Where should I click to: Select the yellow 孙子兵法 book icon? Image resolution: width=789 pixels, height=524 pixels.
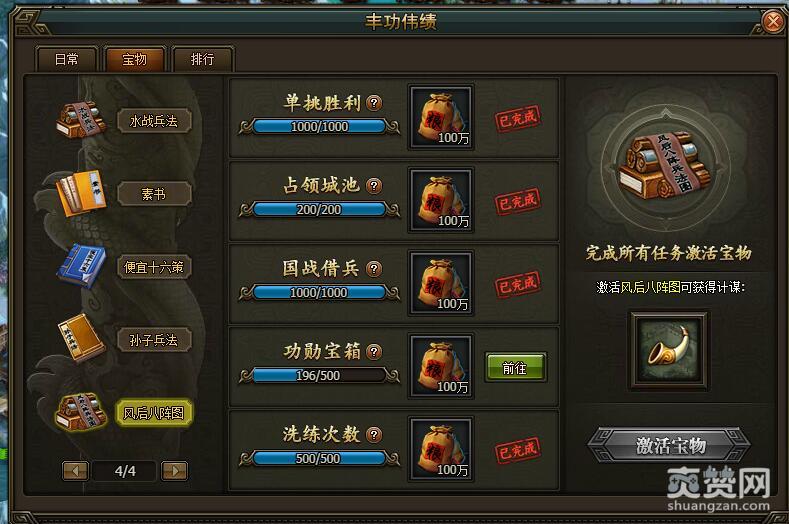(81, 338)
